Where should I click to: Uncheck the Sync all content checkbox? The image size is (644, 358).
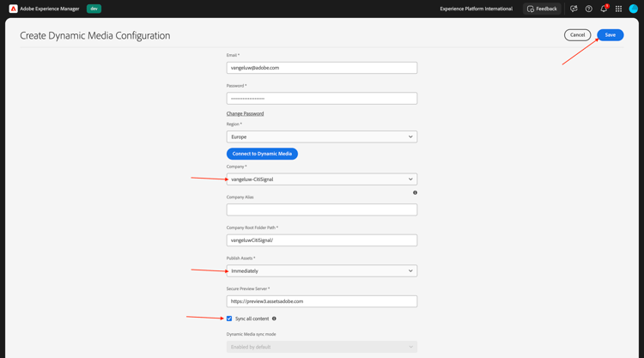click(x=229, y=319)
